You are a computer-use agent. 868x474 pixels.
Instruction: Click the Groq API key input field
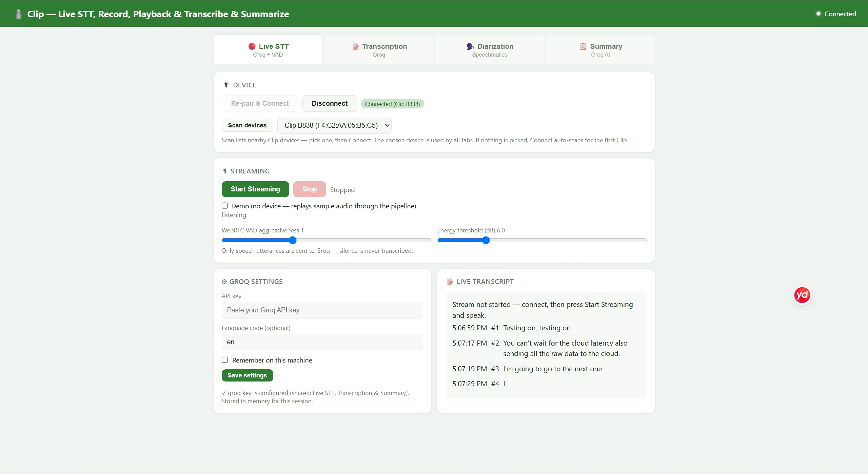click(x=322, y=310)
